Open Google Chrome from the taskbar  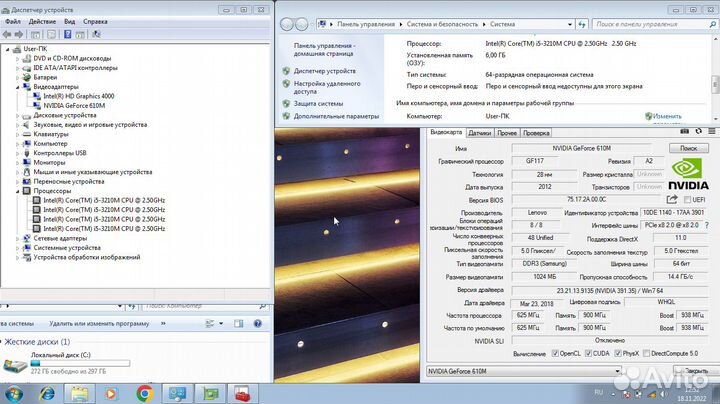[145, 394]
